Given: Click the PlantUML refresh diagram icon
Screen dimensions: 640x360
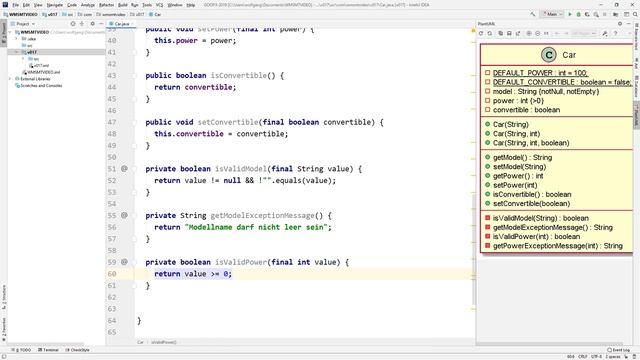Looking at the screenshot, I should point(481,33).
